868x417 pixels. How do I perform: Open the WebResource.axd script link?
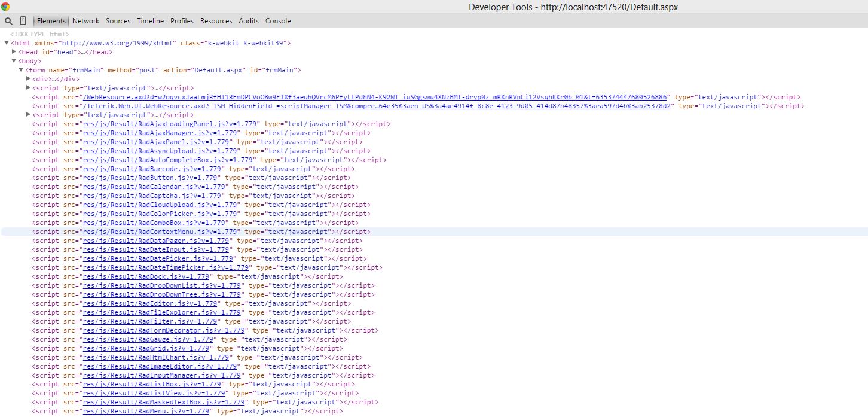[375, 97]
